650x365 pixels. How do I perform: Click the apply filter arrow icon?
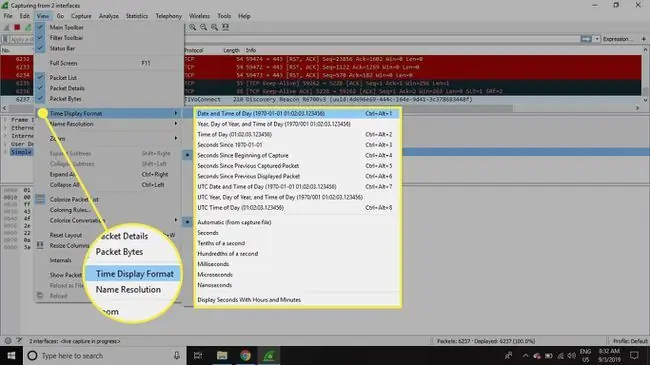[x=586, y=39]
